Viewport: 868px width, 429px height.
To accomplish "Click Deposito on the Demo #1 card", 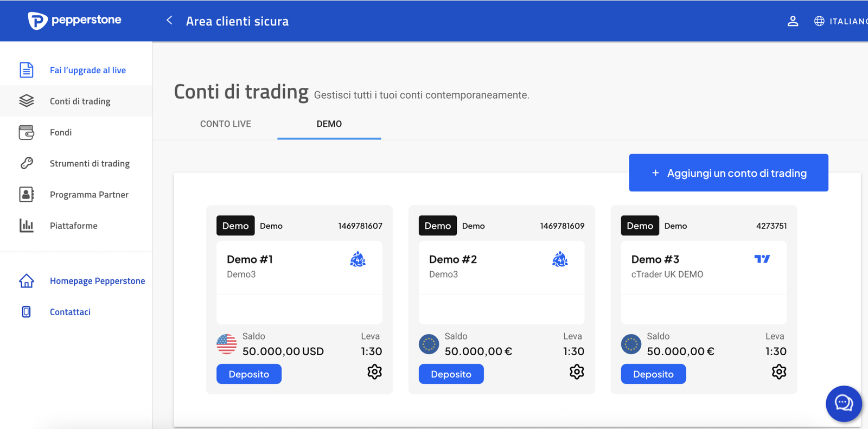I will pos(249,374).
